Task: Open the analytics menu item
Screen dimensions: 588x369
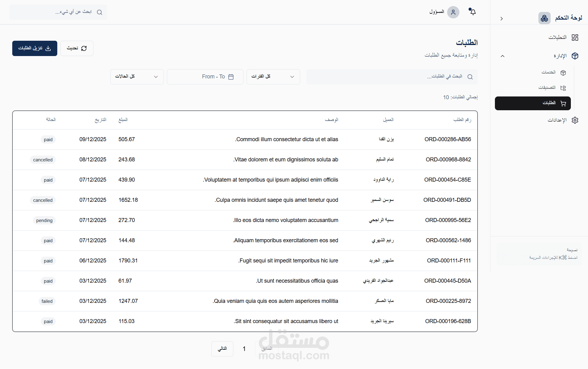Action: click(x=557, y=37)
